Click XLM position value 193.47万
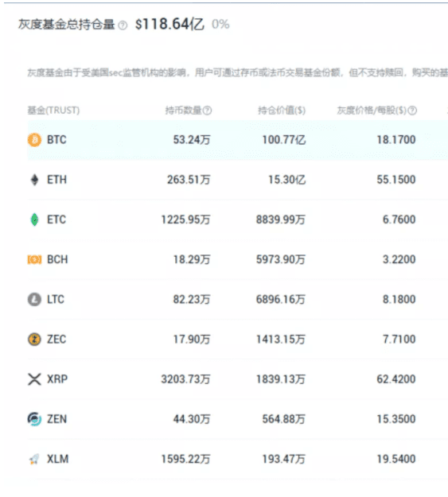 283,459
